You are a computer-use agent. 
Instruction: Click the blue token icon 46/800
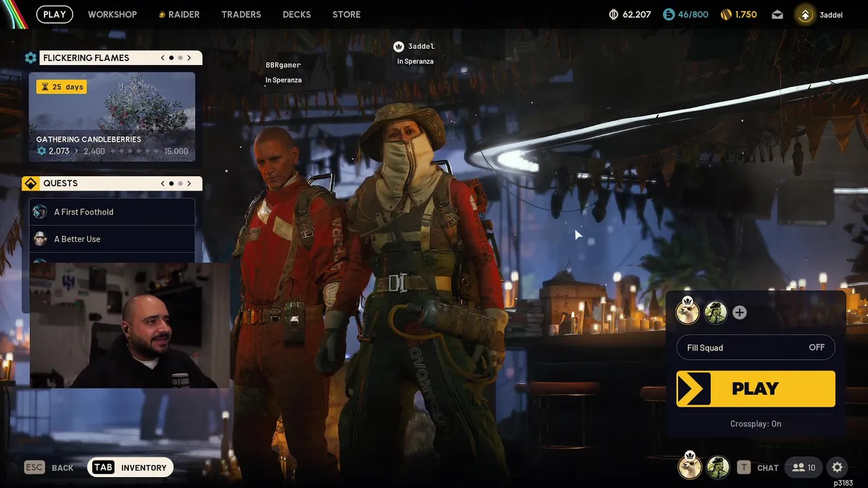669,14
